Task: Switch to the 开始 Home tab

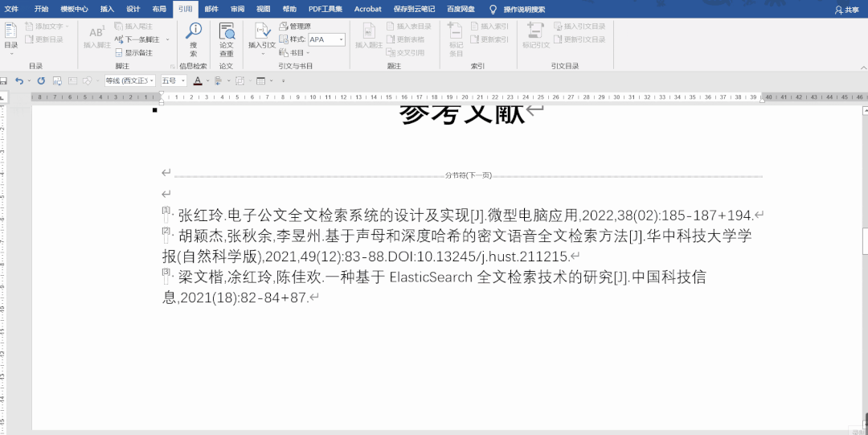Action: [41, 9]
